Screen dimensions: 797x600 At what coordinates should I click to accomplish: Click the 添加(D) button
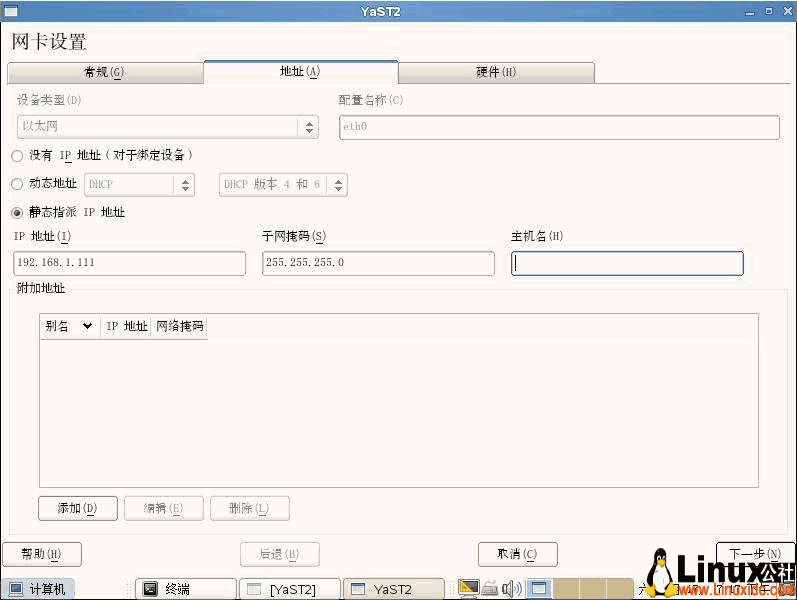point(78,508)
